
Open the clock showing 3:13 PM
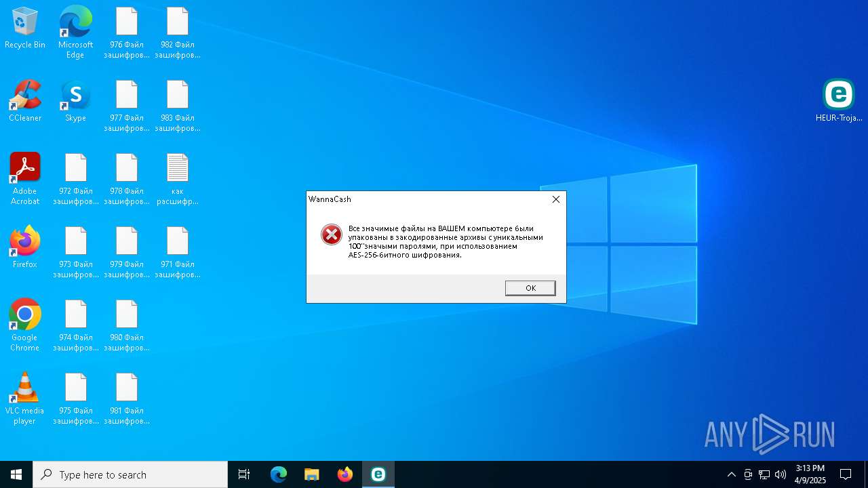click(810, 474)
